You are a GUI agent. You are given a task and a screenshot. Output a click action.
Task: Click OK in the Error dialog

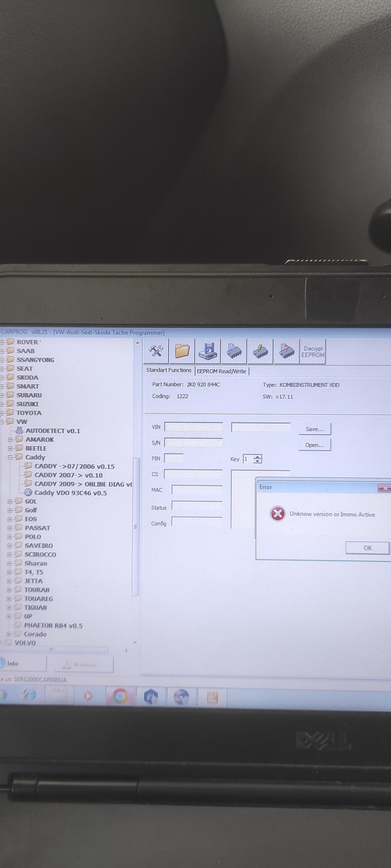[367, 548]
